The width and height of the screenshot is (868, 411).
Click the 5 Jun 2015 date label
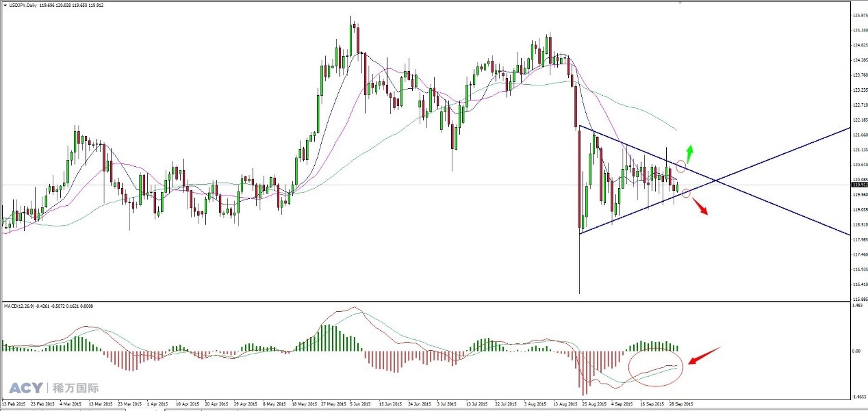click(361, 403)
